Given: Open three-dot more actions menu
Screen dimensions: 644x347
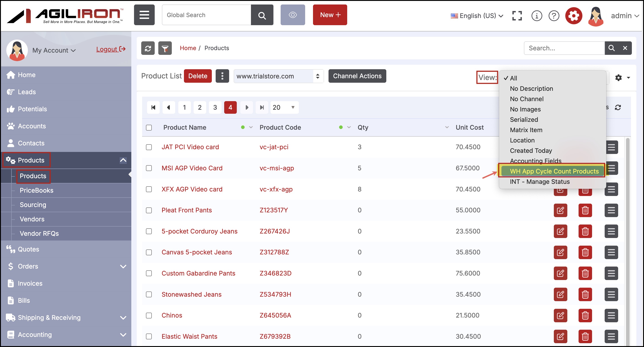Looking at the screenshot, I should [222, 76].
